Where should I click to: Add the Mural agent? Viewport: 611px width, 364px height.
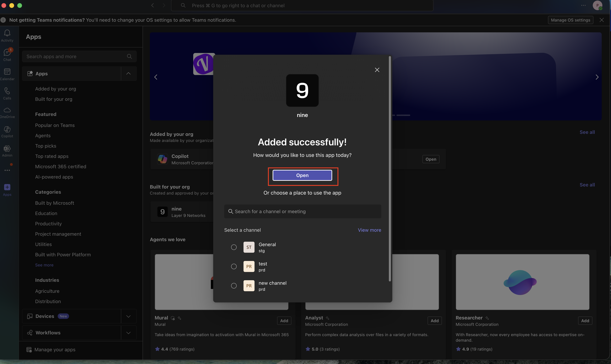coord(284,321)
